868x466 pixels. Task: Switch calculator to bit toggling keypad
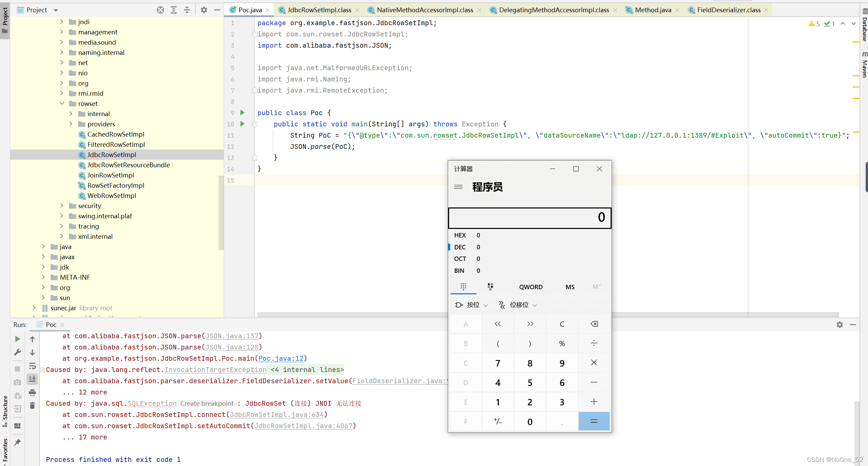(x=490, y=286)
